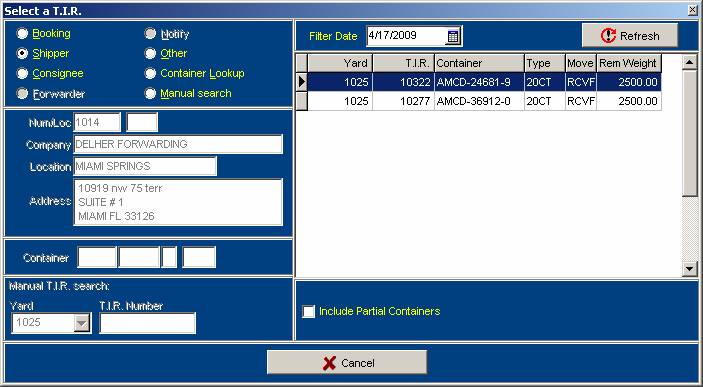Click the red X Cancel button
Image resolution: width=703 pixels, height=387 pixels.
click(x=347, y=362)
